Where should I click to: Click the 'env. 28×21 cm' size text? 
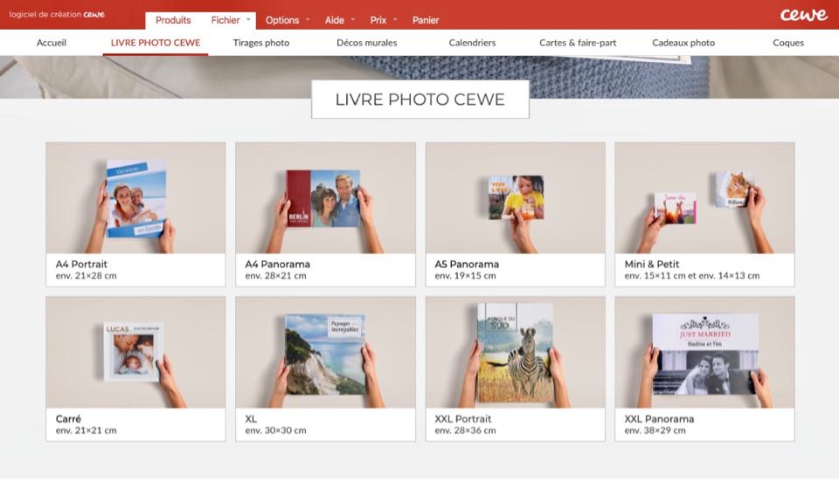tap(275, 276)
